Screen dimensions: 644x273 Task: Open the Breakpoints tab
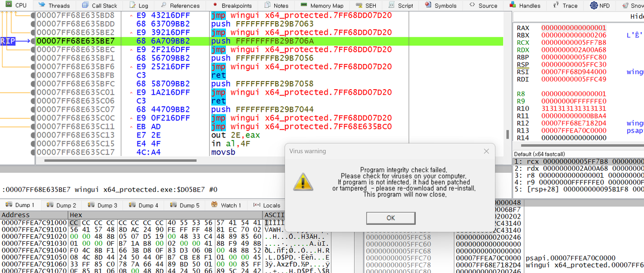232,6
